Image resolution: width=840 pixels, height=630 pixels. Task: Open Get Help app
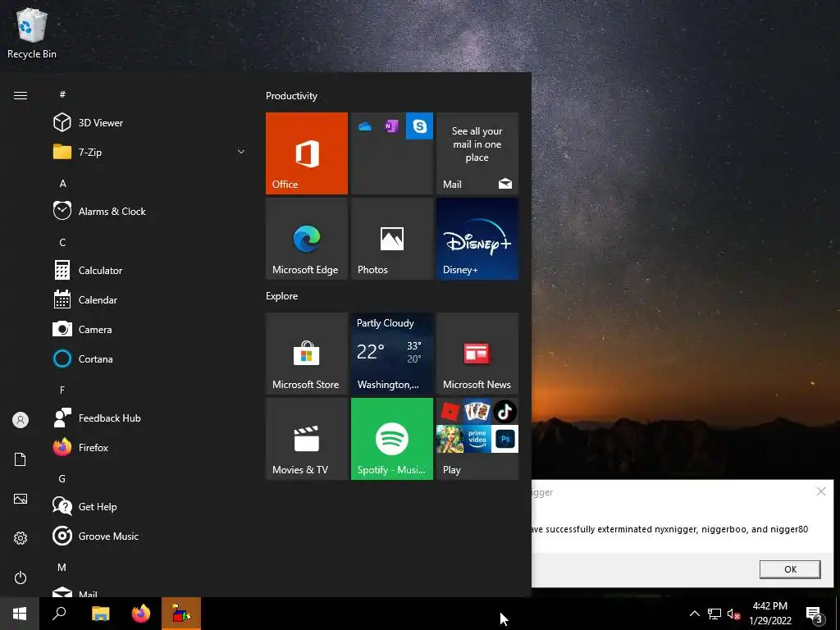[150, 506]
